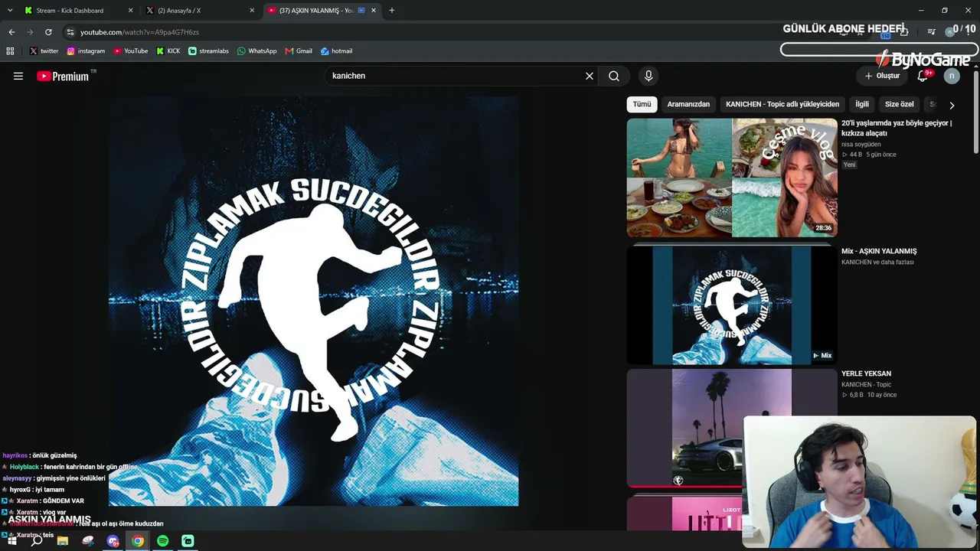980x551 pixels.
Task: Open a new browser tab
Action: click(392, 11)
